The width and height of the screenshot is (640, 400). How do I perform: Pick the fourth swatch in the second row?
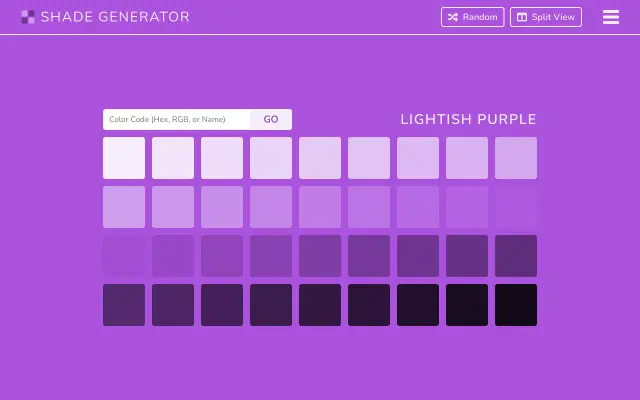pyautogui.click(x=271, y=207)
